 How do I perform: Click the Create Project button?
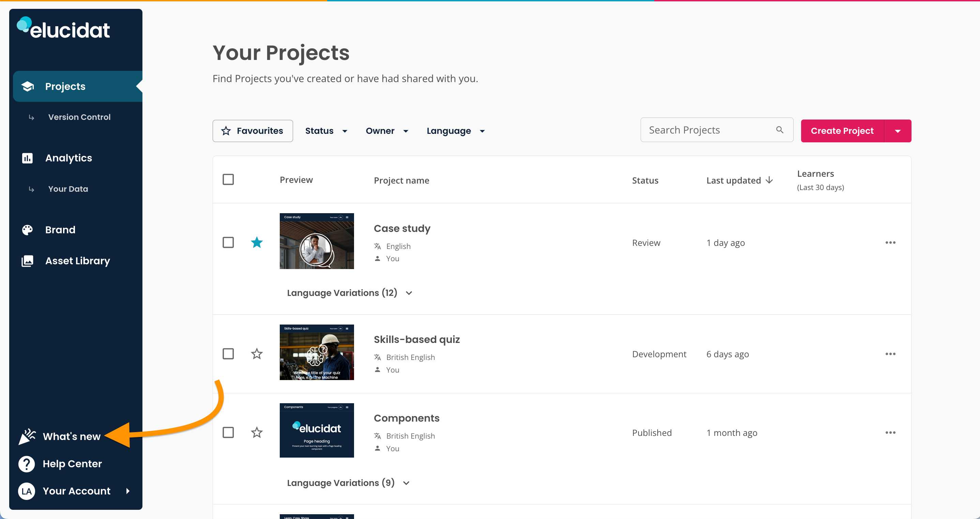pos(842,131)
